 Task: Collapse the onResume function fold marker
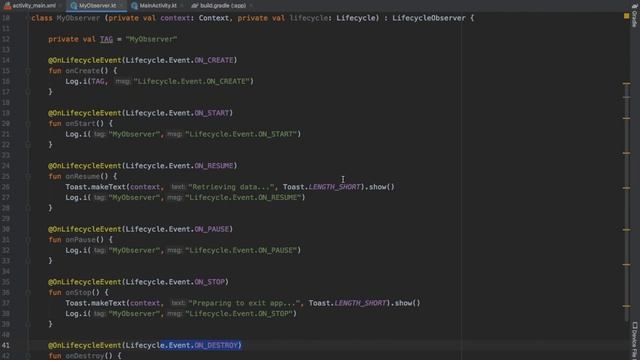click(x=28, y=176)
